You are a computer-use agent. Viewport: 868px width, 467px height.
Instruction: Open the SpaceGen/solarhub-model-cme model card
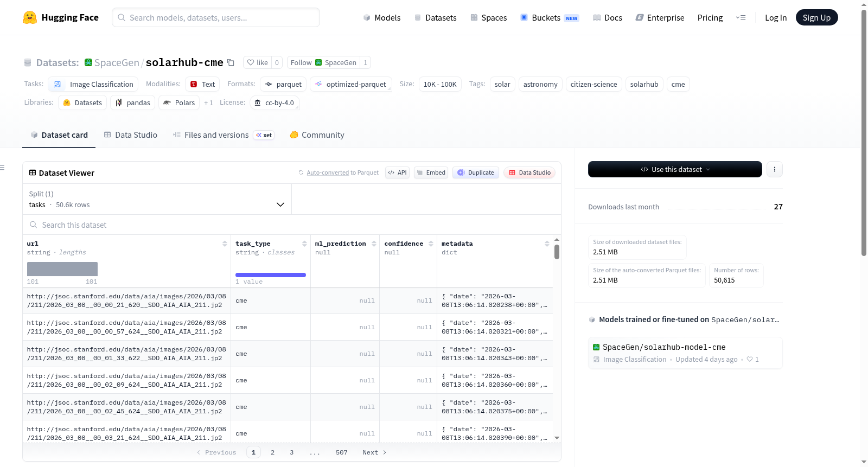coord(685,353)
